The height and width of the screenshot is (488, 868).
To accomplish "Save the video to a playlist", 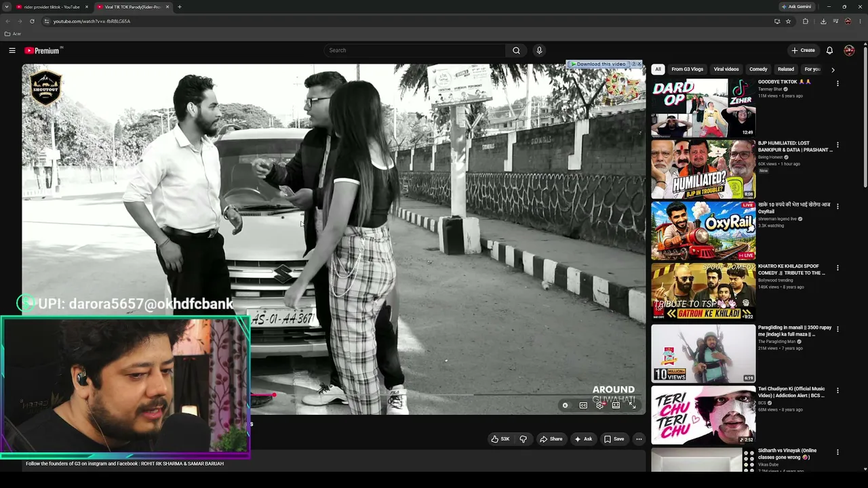I will (x=614, y=439).
